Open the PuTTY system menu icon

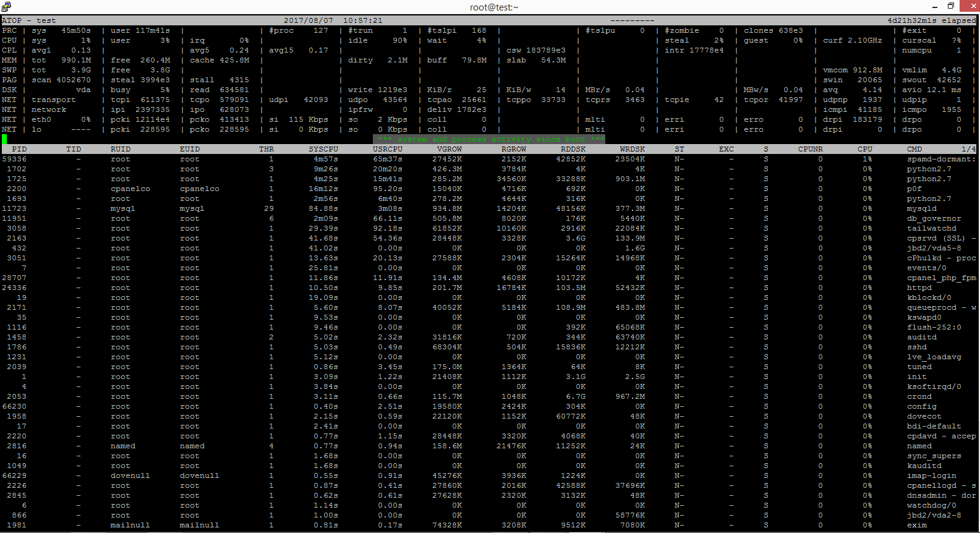point(6,7)
